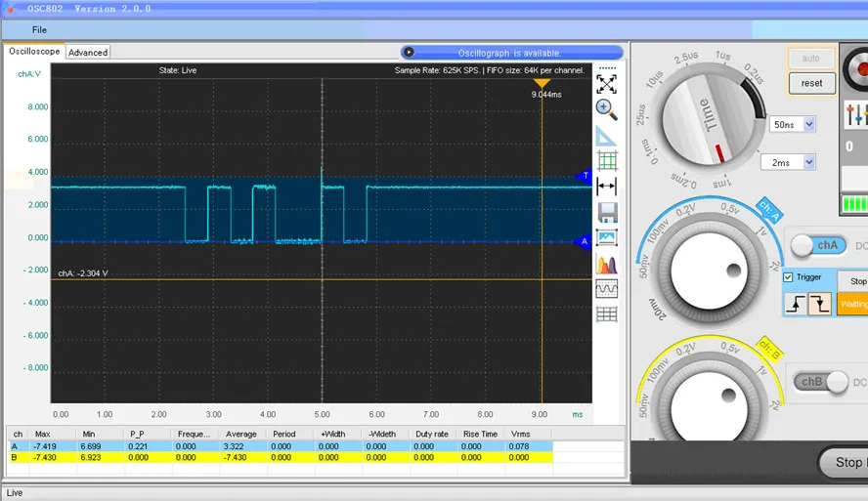This screenshot has width=868, height=501.
Task: Uncheck the Trigger checkbox
Action: (789, 277)
